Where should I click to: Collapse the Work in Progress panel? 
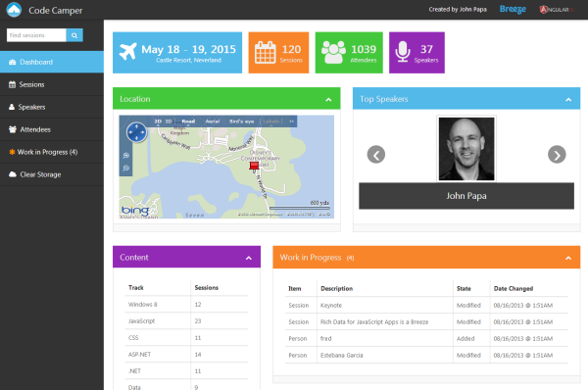point(568,258)
